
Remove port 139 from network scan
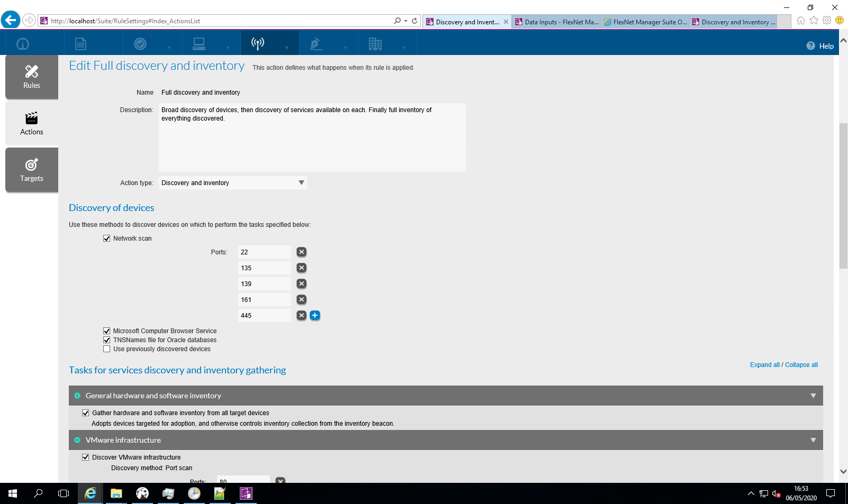pyautogui.click(x=301, y=284)
